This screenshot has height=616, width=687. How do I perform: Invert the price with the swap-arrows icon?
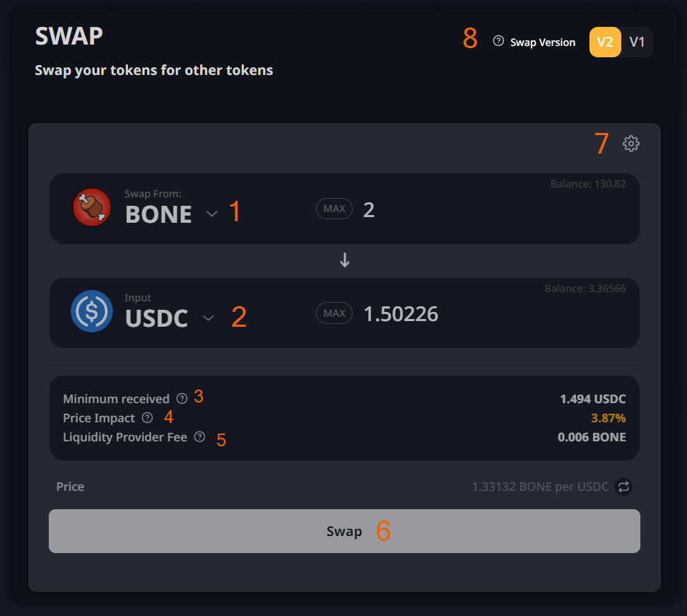pyautogui.click(x=623, y=487)
